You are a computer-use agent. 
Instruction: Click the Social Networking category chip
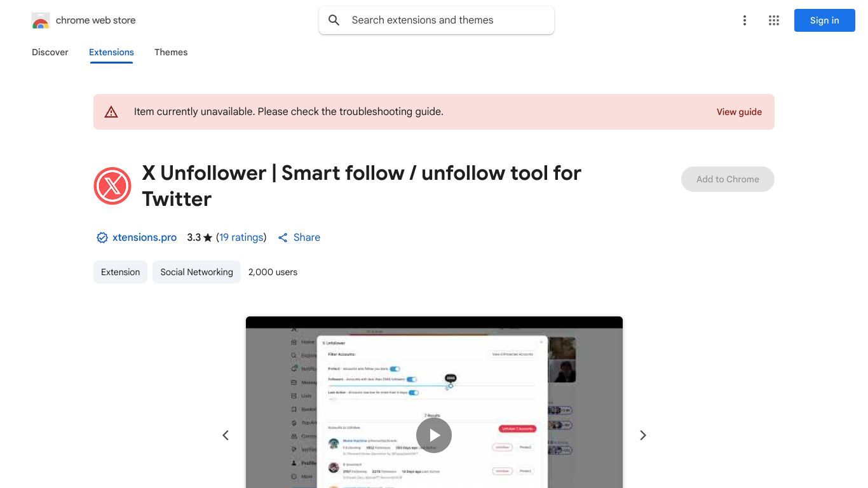(196, 272)
